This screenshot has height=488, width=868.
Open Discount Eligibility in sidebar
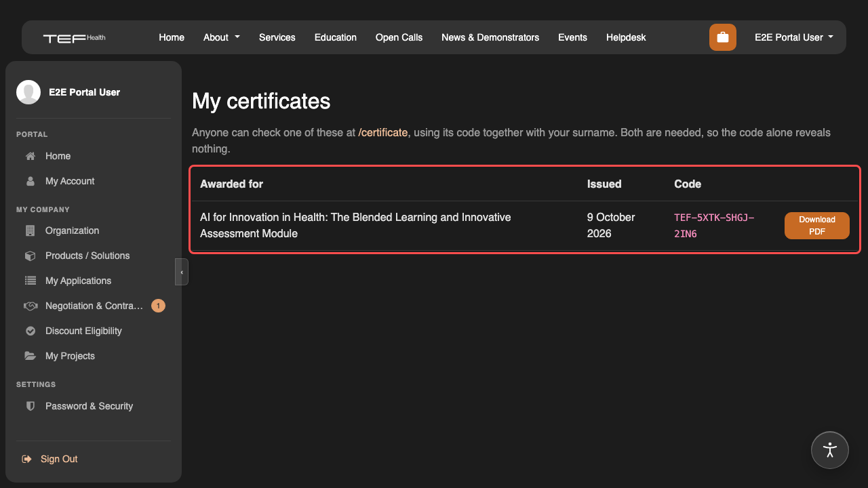point(83,331)
